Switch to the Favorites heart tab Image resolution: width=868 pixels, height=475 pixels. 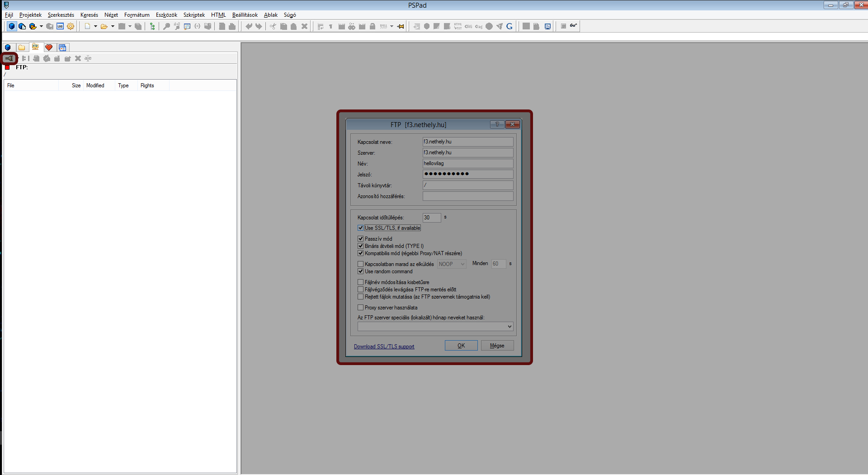(x=49, y=47)
